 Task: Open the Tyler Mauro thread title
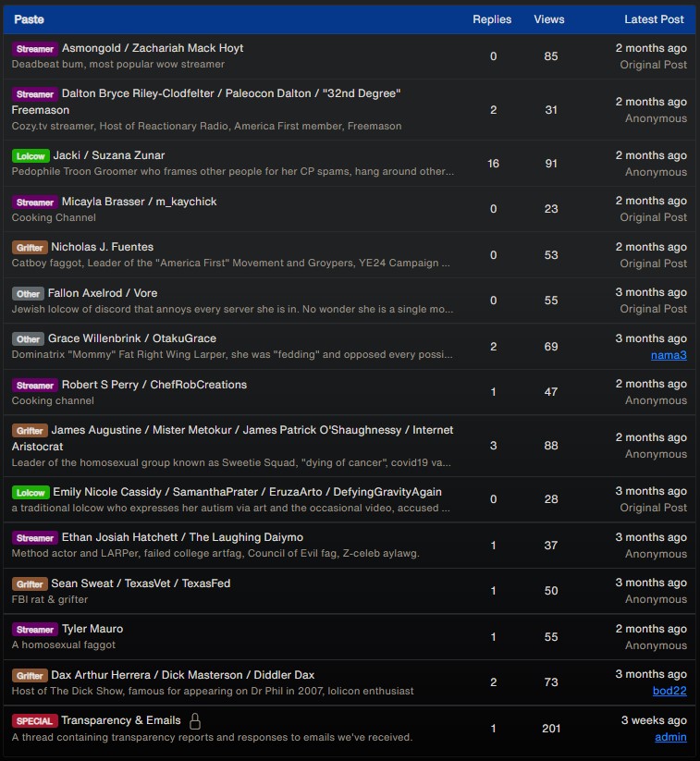pos(92,629)
